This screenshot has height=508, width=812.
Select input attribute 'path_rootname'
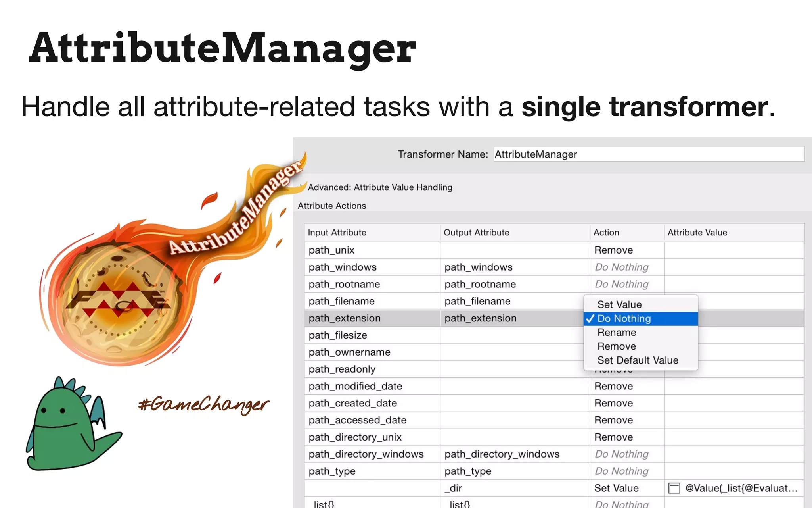pyautogui.click(x=372, y=285)
